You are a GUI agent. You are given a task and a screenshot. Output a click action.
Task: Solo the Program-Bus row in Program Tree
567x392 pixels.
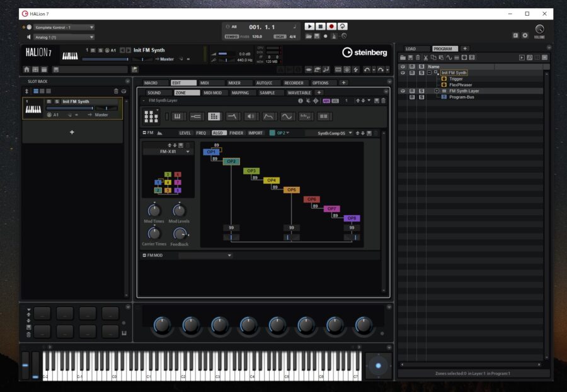421,97
